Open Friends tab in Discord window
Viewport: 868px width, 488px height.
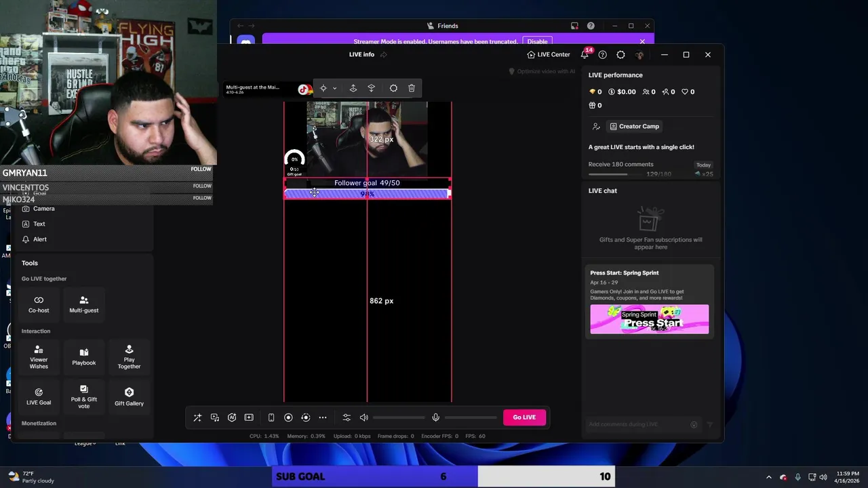443,26
